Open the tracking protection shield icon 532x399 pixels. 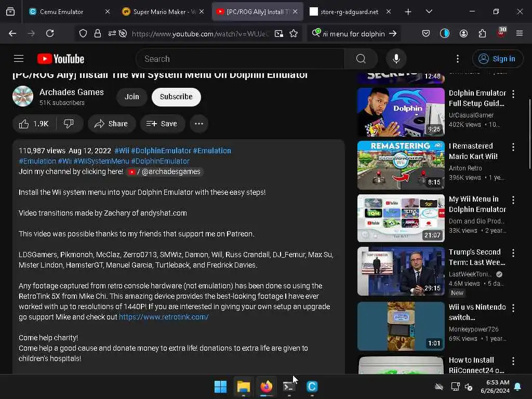[x=83, y=33]
